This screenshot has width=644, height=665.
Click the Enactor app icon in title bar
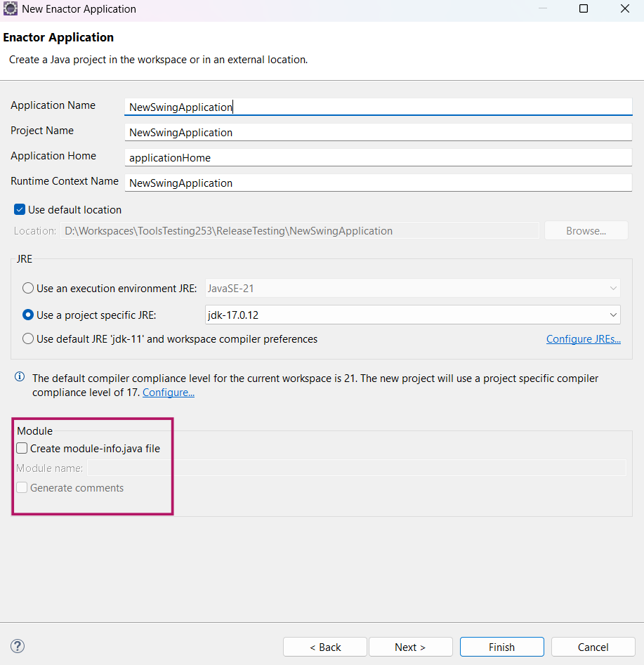(11, 9)
